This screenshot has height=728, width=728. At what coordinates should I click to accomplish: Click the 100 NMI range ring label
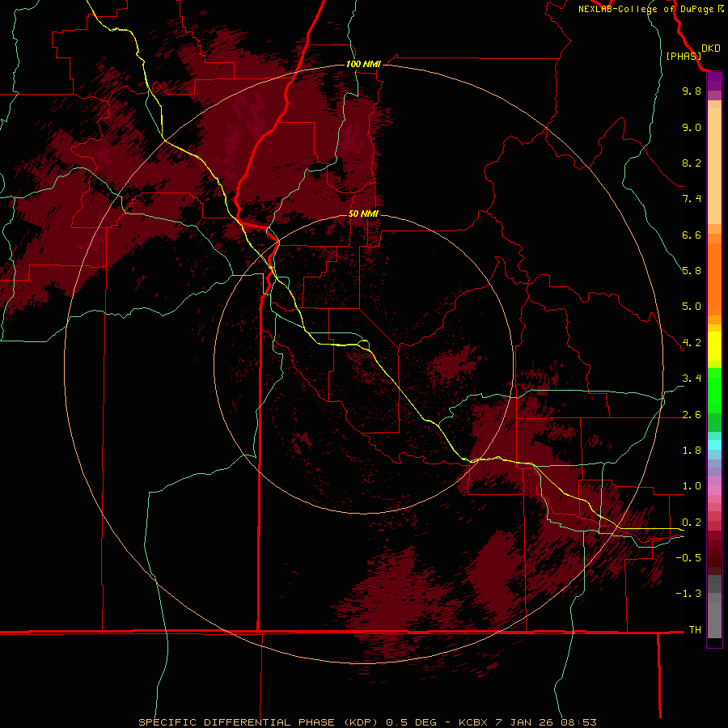click(x=363, y=64)
